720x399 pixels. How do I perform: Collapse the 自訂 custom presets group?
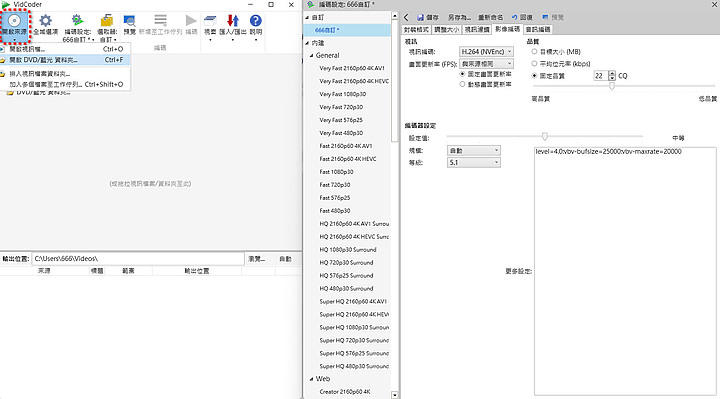pyautogui.click(x=307, y=17)
